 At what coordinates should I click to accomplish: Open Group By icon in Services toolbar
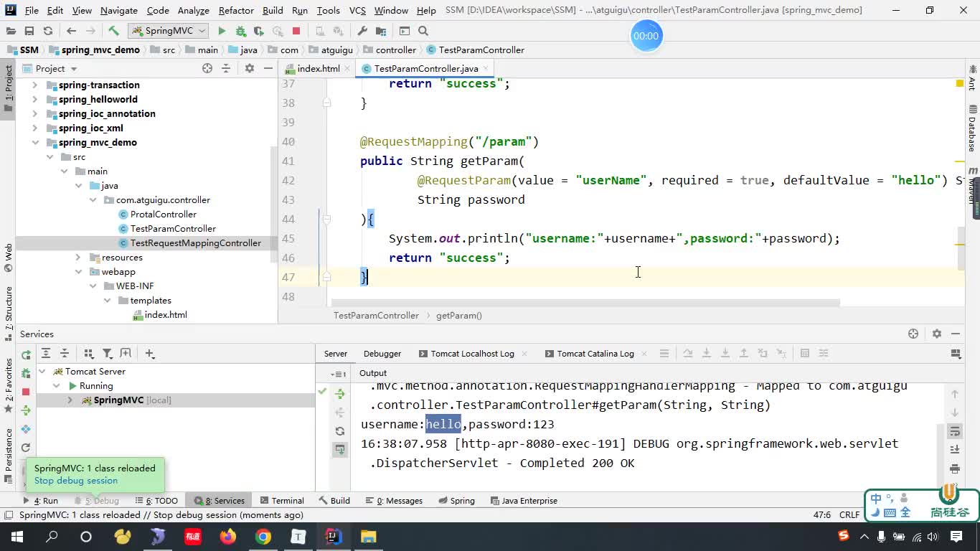(x=89, y=353)
